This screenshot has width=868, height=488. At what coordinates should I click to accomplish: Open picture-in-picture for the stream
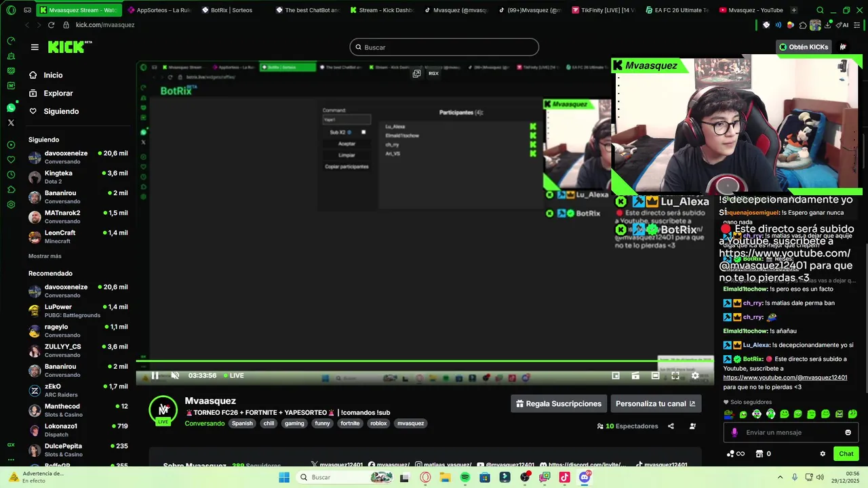616,375
